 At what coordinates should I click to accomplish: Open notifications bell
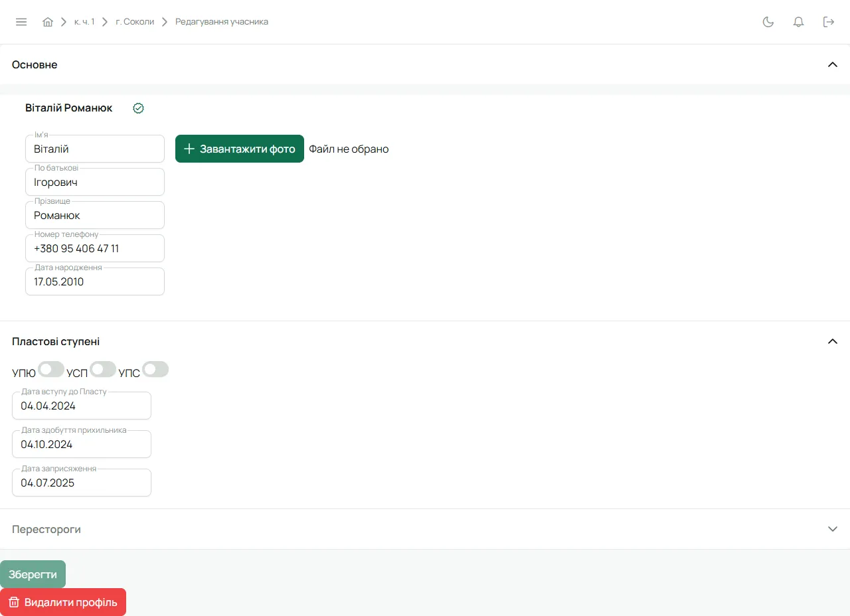click(x=799, y=22)
